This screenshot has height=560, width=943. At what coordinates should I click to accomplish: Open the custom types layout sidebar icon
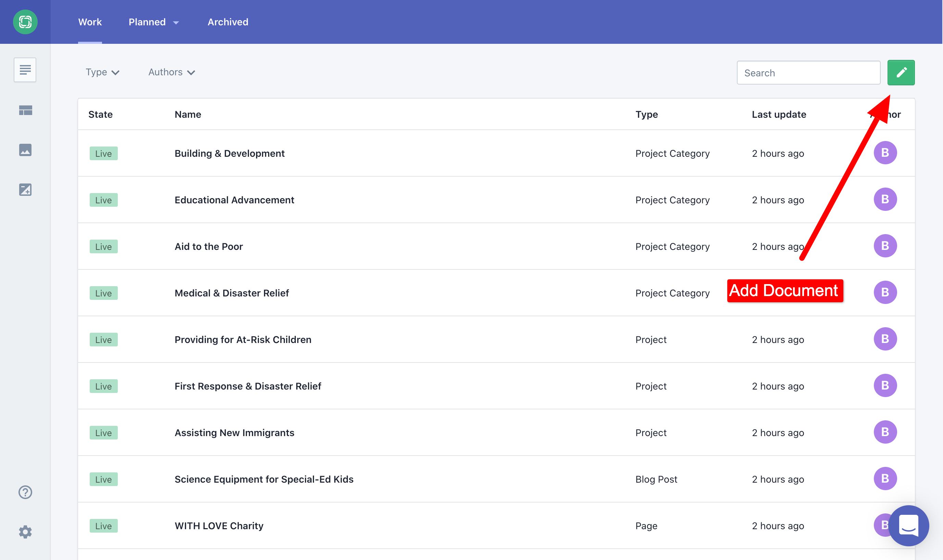coord(25,110)
